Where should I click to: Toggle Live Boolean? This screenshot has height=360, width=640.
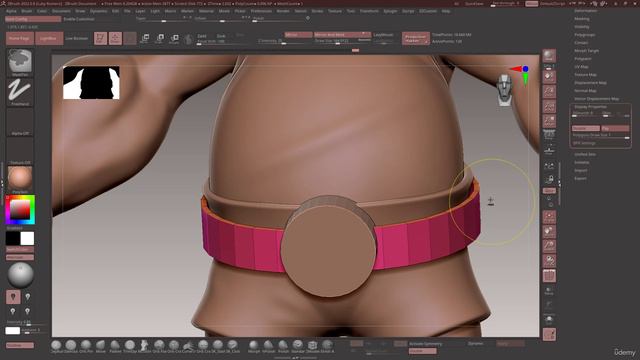click(77, 38)
